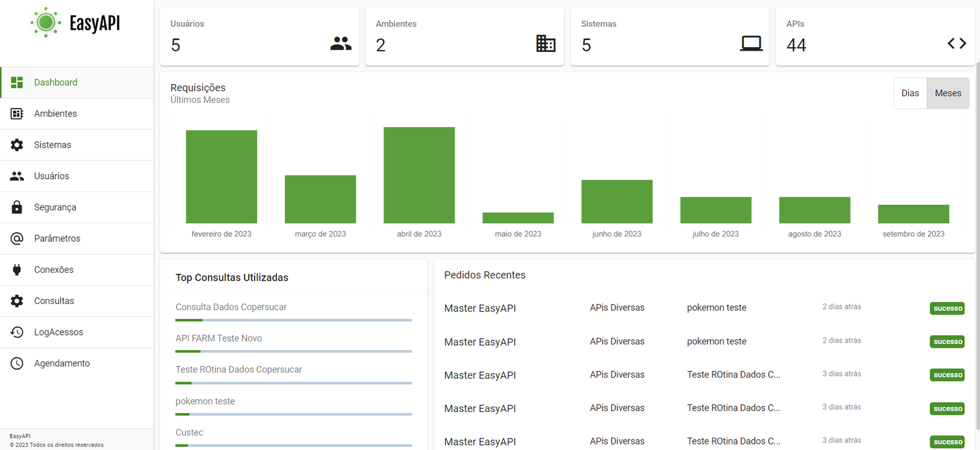Click the Conexões plug icon

click(x=17, y=270)
